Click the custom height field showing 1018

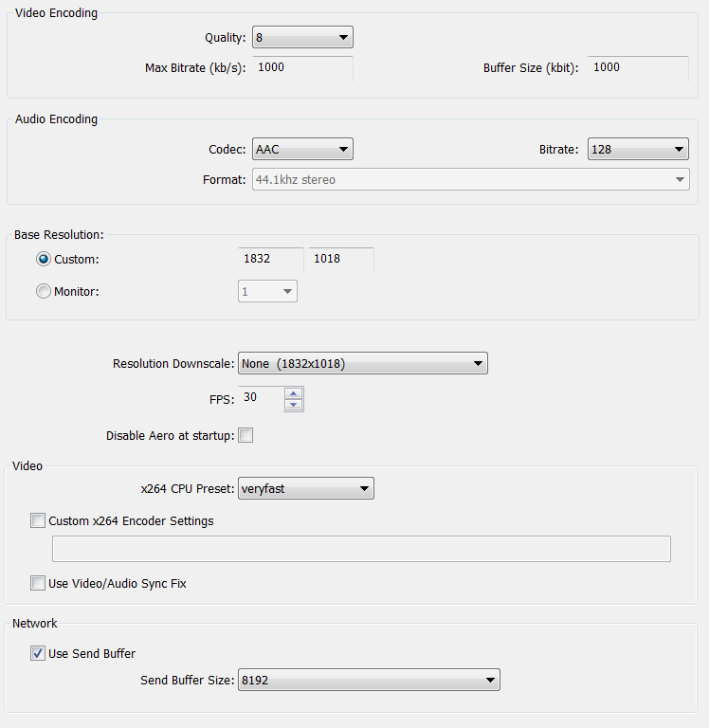(x=341, y=260)
